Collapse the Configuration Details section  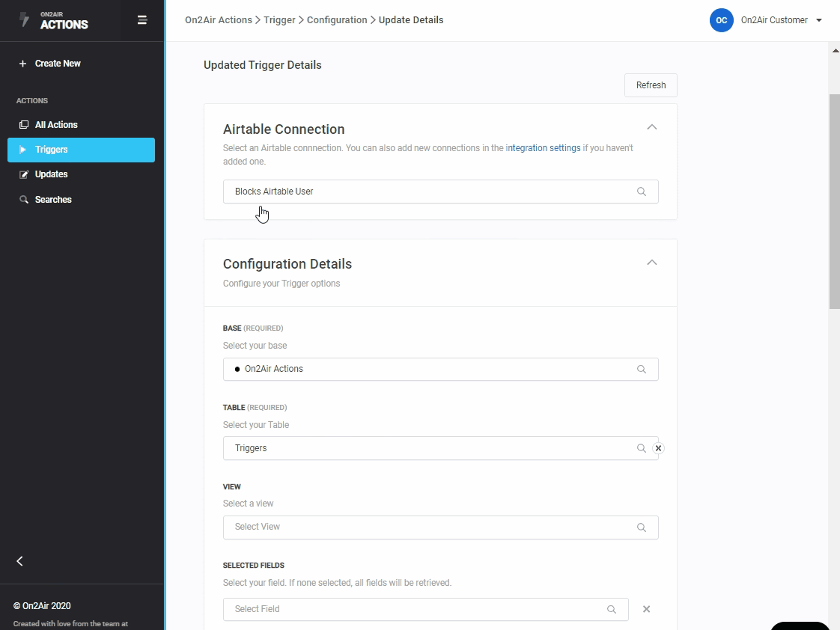[x=651, y=263]
